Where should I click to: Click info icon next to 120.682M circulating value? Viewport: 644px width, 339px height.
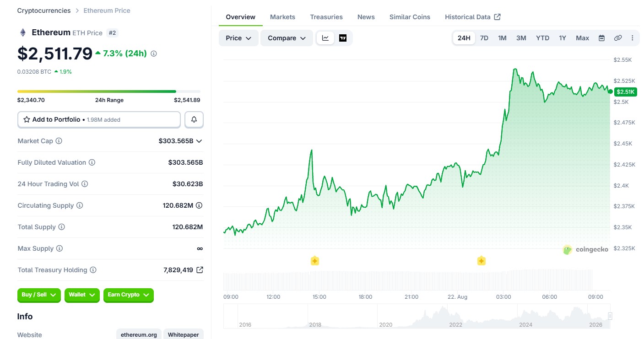[199, 205]
